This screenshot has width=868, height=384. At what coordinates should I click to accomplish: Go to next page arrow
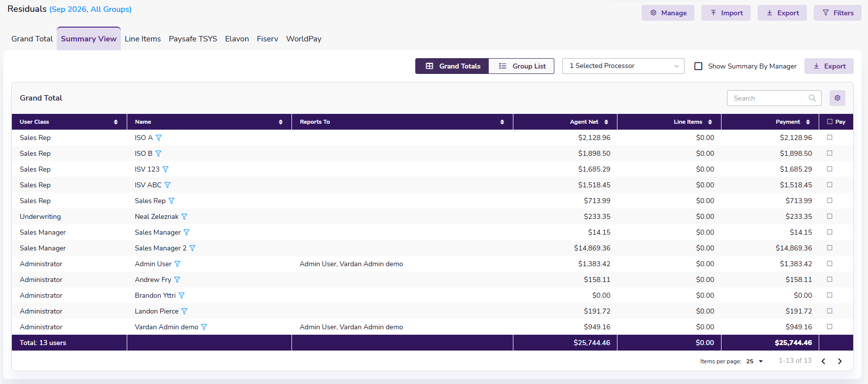840,361
